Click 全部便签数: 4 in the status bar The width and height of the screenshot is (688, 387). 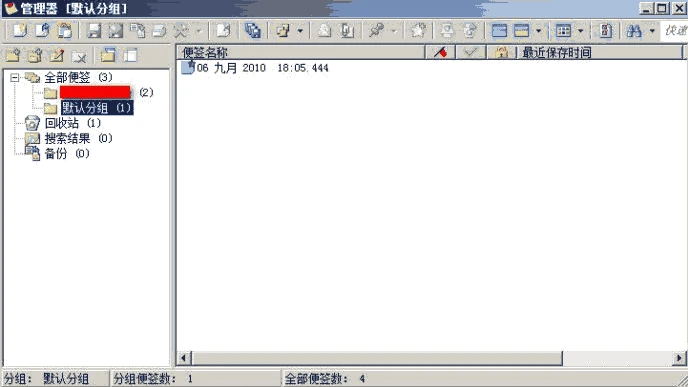(325, 379)
